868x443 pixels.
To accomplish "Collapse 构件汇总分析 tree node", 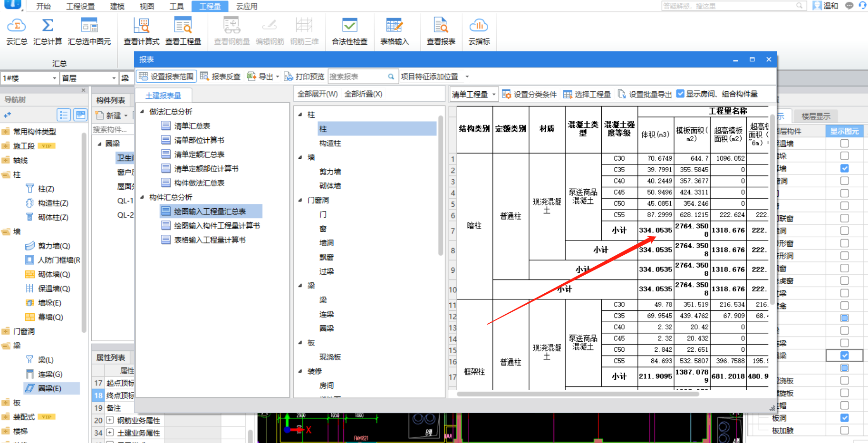I will coord(142,197).
